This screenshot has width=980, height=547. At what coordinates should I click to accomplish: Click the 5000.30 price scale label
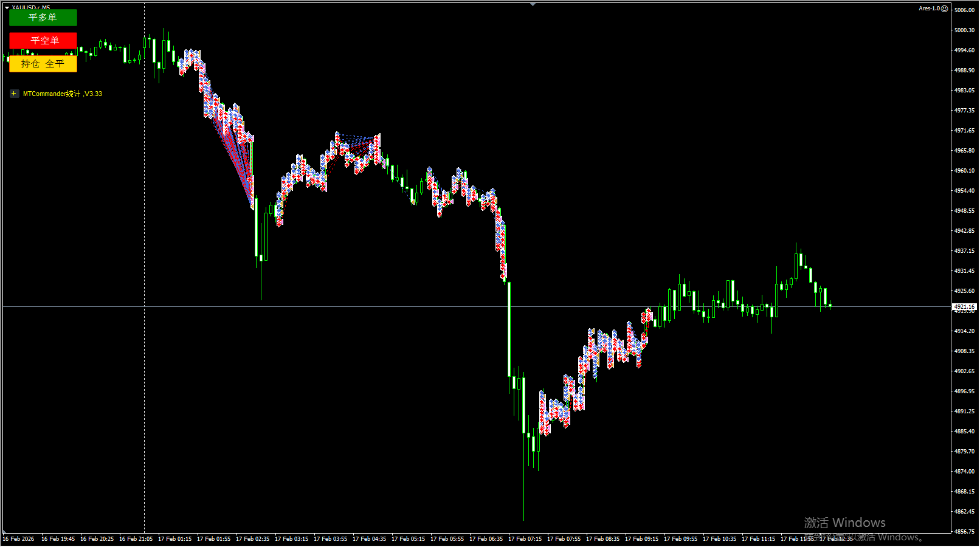pos(964,30)
